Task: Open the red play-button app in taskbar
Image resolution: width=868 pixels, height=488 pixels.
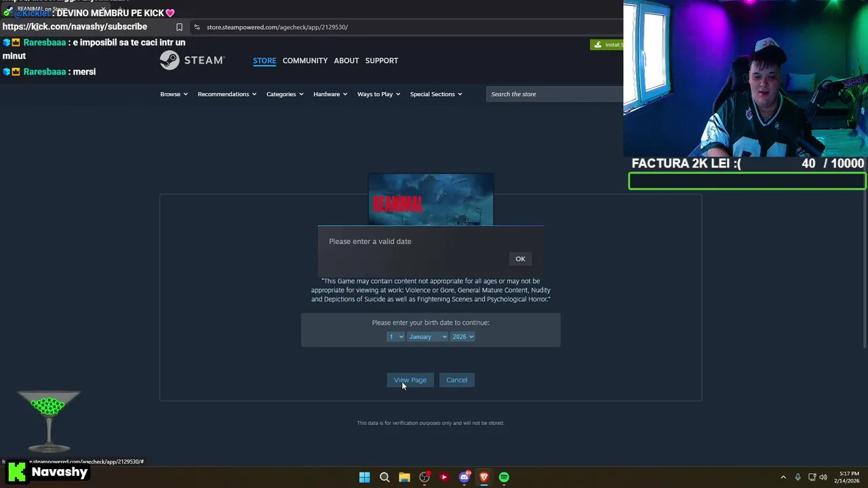Action: [444, 477]
